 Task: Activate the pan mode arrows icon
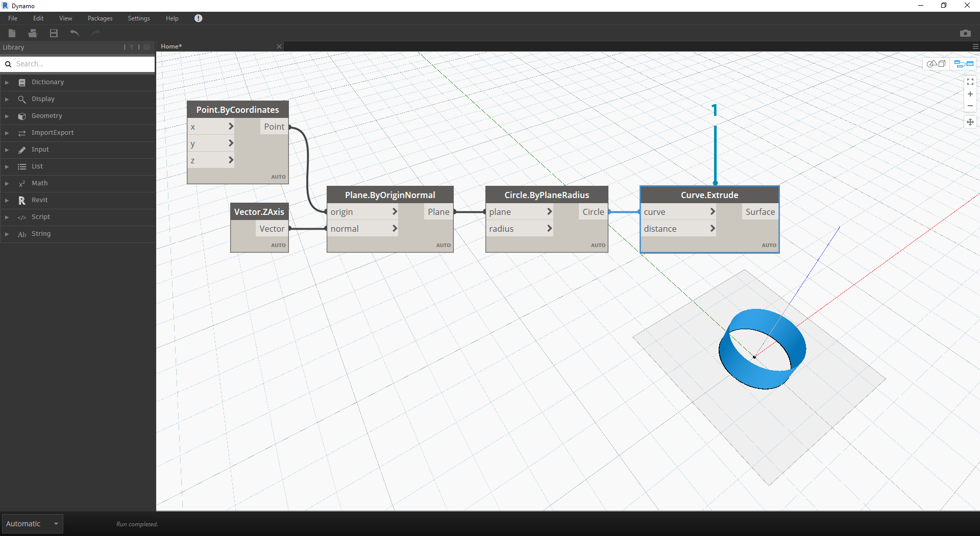tap(970, 122)
